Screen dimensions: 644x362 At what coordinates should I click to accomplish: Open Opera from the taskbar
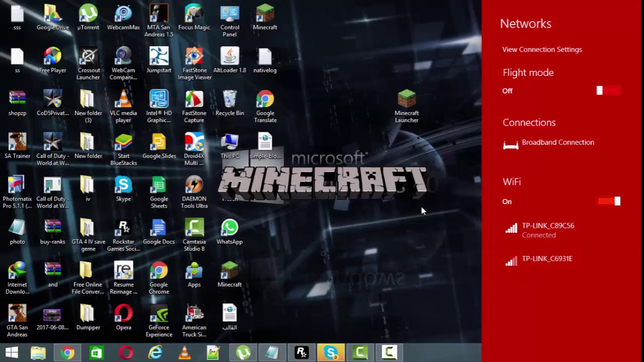click(x=126, y=353)
